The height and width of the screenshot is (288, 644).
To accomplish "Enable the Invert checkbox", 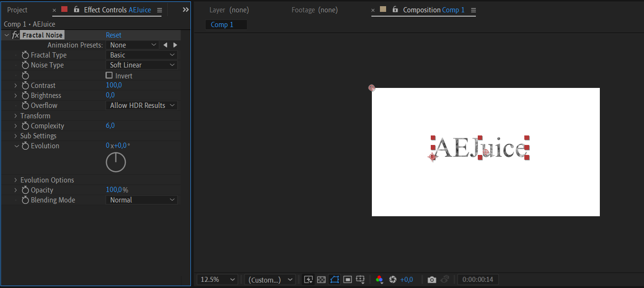I will point(109,76).
